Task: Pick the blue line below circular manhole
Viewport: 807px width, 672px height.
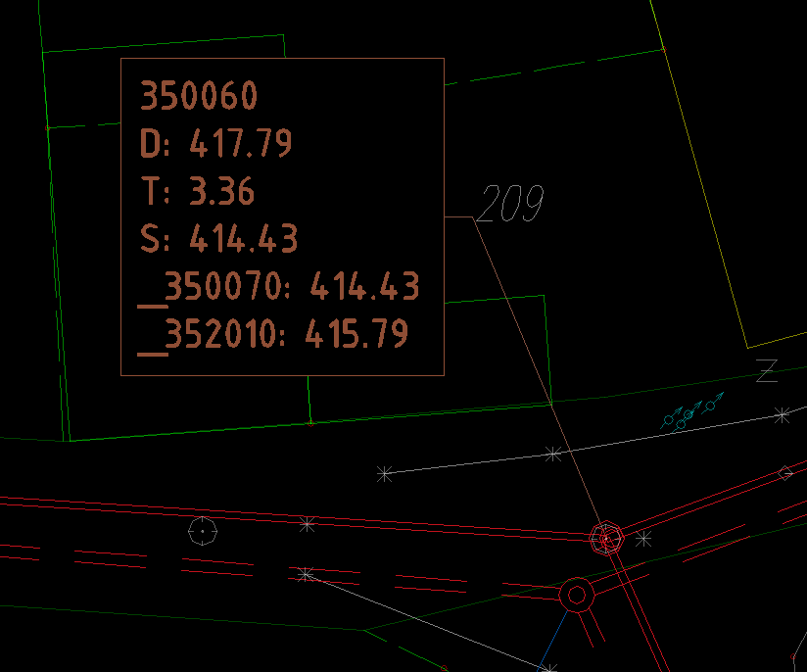Action: 552,641
